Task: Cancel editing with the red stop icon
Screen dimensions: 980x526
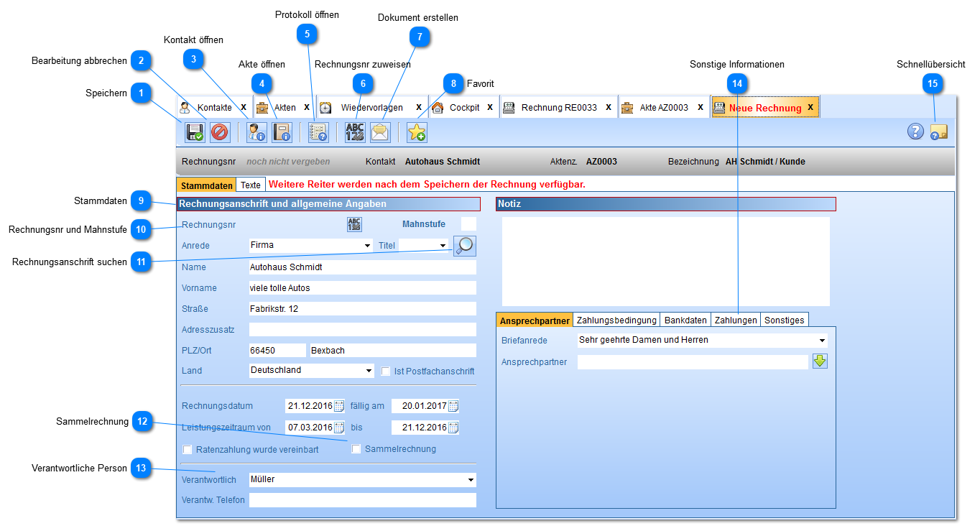Action: pyautogui.click(x=220, y=132)
